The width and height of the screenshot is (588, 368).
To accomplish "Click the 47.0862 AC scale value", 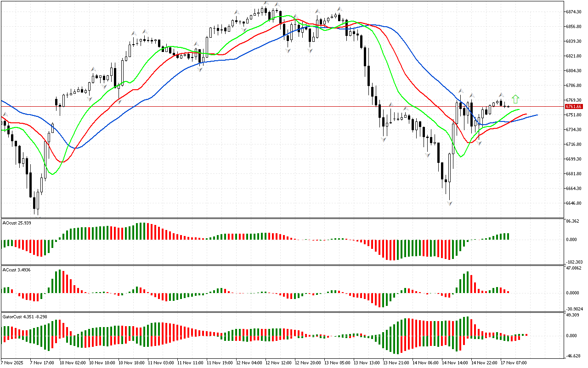I will pyautogui.click(x=574, y=268).
